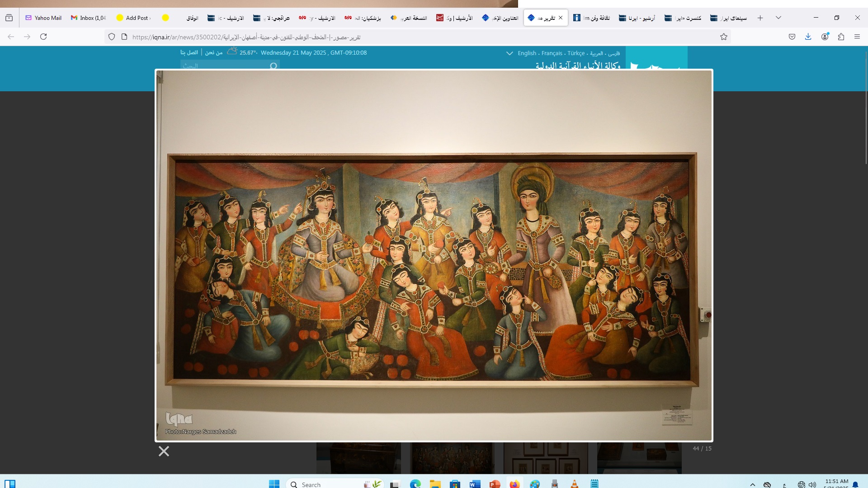Show hidden system tray icons
This screenshot has width=868, height=488.
pyautogui.click(x=752, y=484)
